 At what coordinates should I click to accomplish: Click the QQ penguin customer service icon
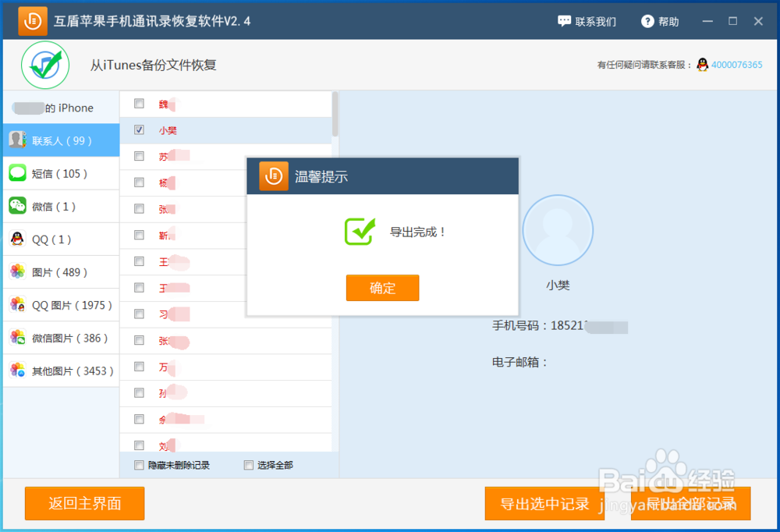click(703, 65)
